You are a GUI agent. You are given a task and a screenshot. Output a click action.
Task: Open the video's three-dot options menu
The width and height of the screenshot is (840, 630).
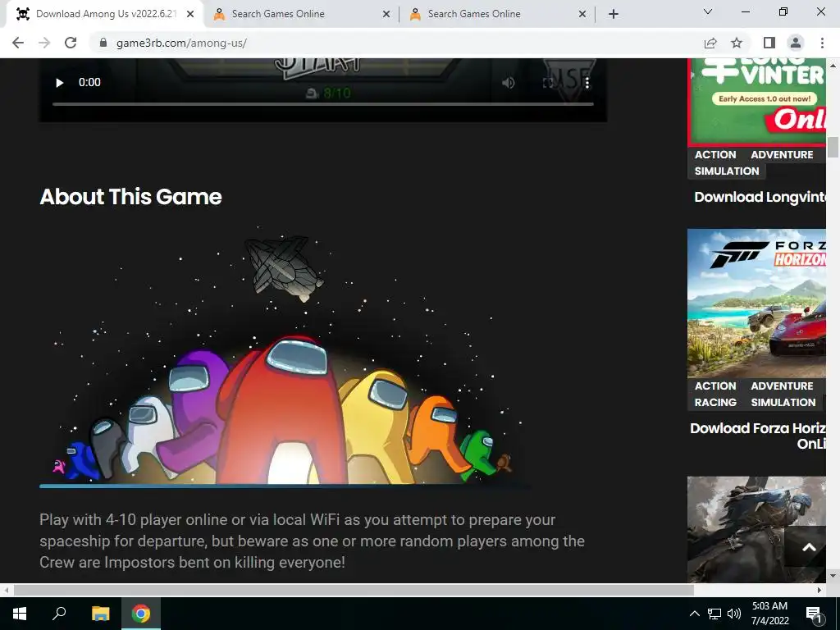pyautogui.click(x=587, y=83)
